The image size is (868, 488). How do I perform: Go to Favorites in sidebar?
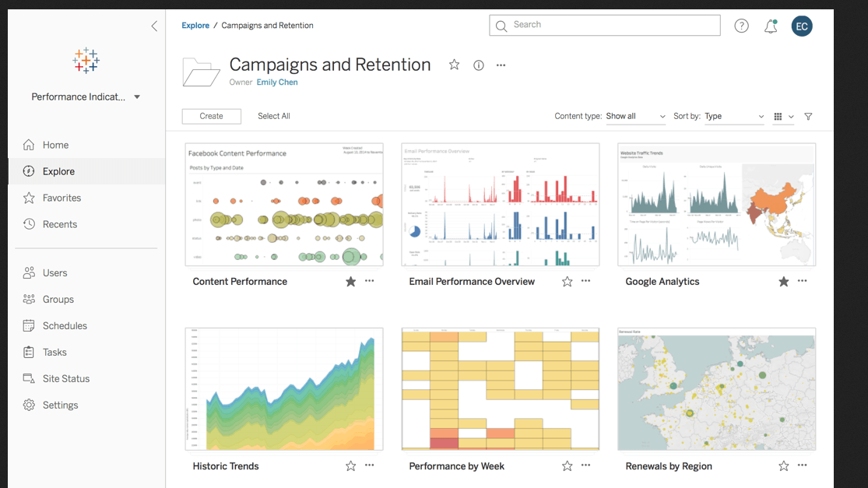point(61,198)
